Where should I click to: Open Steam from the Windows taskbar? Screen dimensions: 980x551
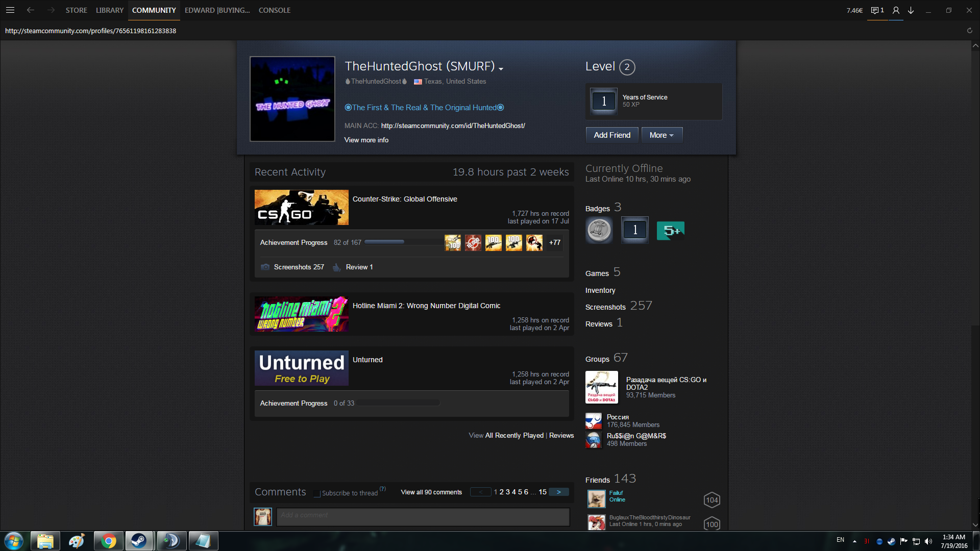coord(139,541)
